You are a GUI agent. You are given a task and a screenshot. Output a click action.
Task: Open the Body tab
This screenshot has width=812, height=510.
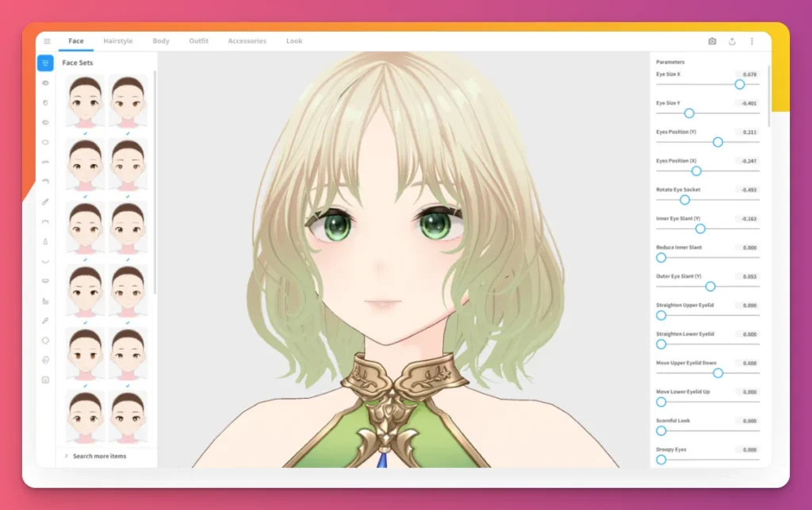(x=161, y=41)
